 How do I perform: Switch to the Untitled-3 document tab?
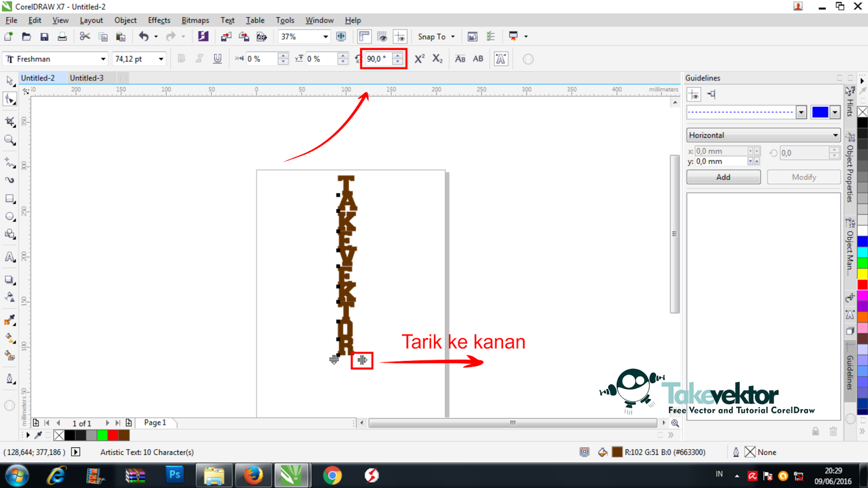click(x=87, y=78)
